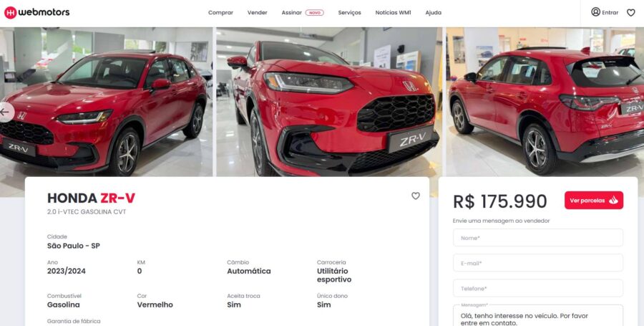Go to previous photo with left arrow

point(5,112)
